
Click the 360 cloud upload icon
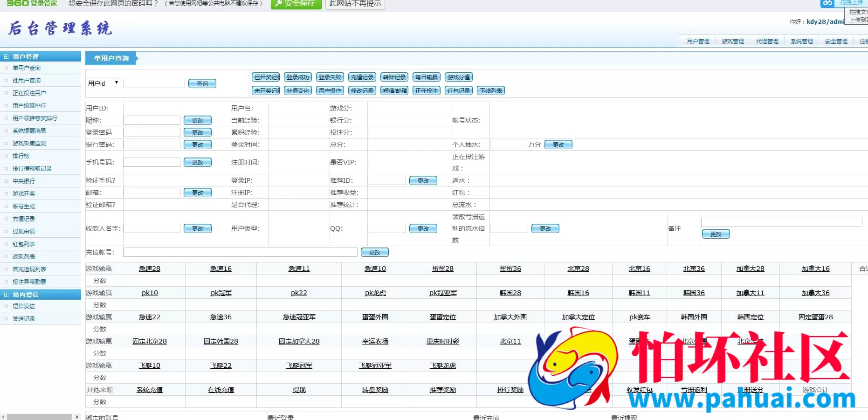(827, 3)
